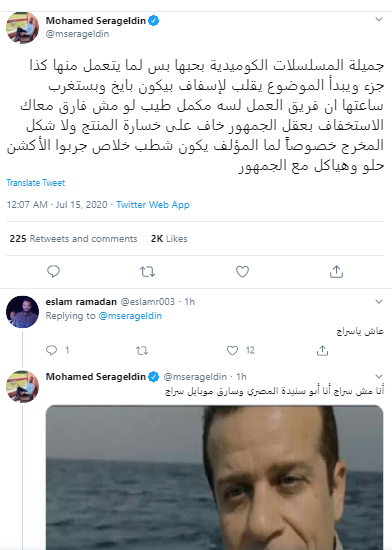The height and width of the screenshot is (550, 392).
Task: Like eslam ramadan's reply with 12 likes
Action: coord(232,350)
